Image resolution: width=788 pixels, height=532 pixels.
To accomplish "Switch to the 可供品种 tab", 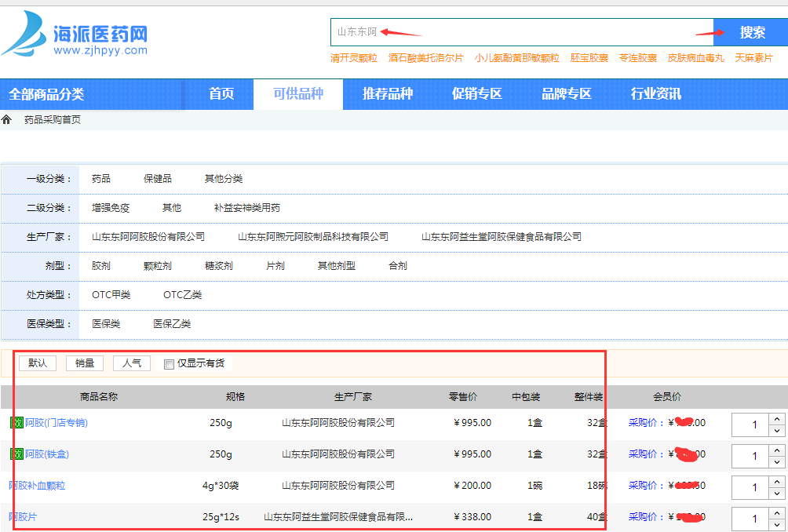I will click(298, 94).
